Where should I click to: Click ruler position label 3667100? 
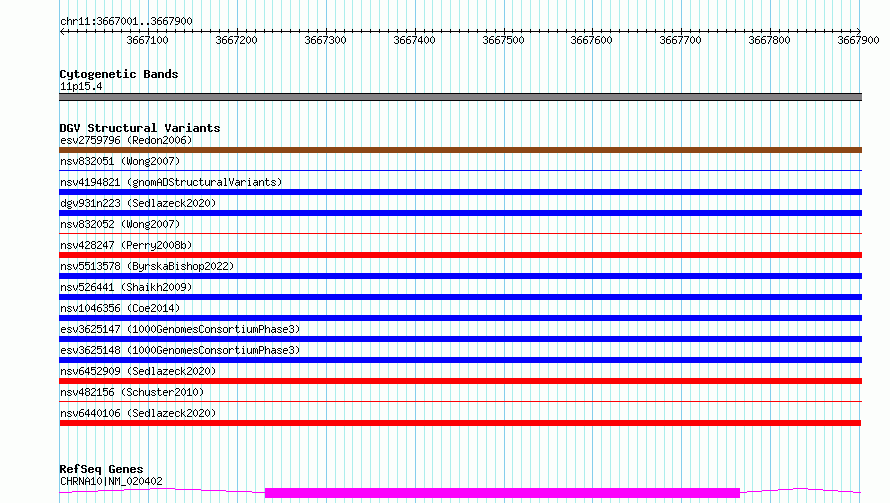pos(148,40)
